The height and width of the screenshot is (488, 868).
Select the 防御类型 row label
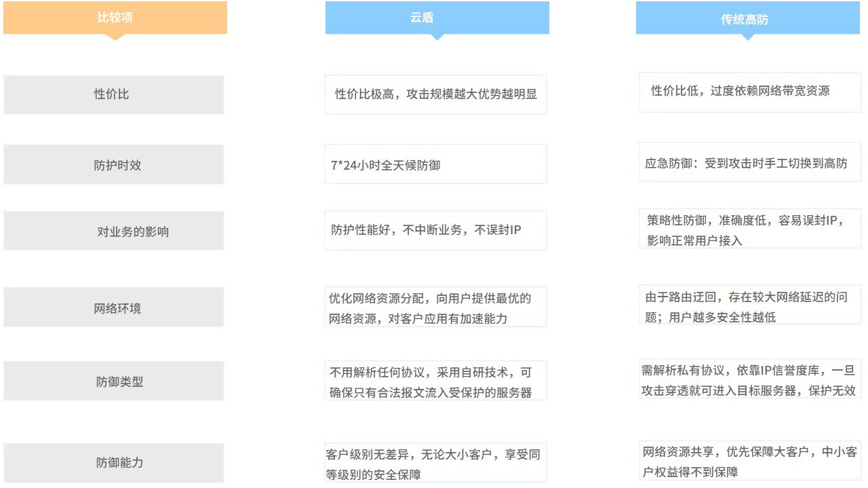[x=113, y=381]
